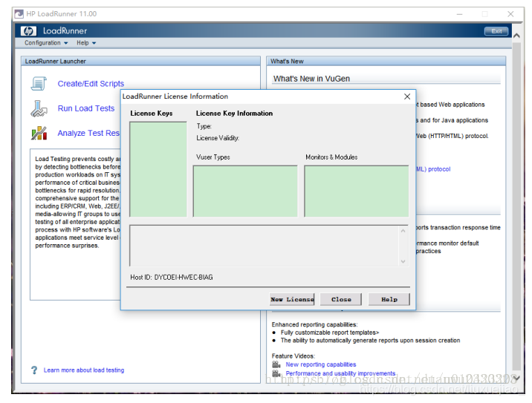Screen dimensions: 532x403
Task: Click the Help button in dialog
Action: pyautogui.click(x=389, y=299)
